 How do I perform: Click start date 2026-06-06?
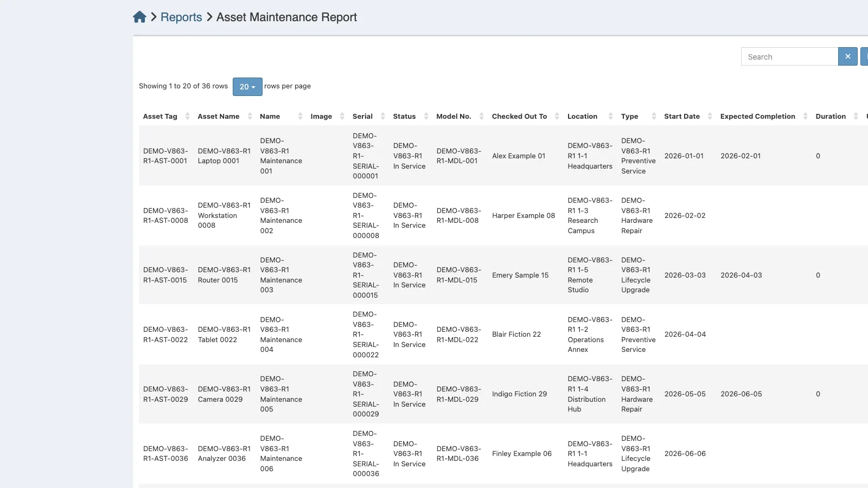685,454
